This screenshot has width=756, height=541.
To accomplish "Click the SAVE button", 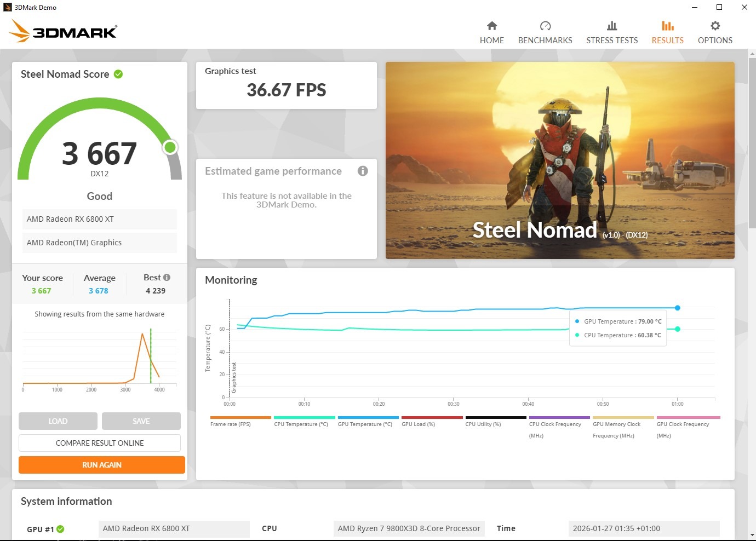I will click(141, 421).
